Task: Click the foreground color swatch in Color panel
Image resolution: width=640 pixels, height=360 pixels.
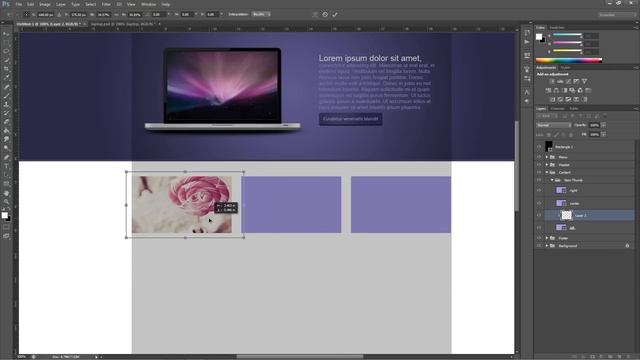Action: 539,37
